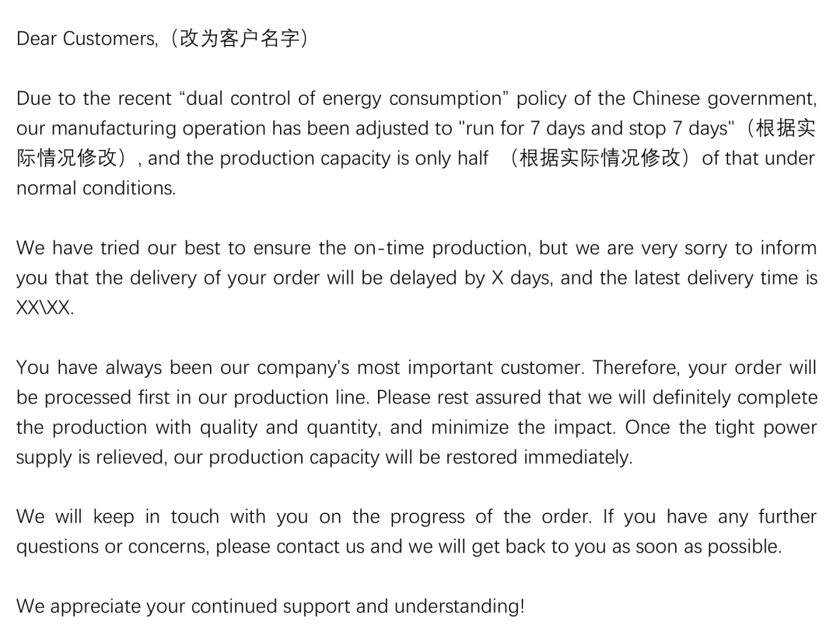Click the phrase "most important customer"
The height and width of the screenshot is (639, 840).
click(469, 368)
